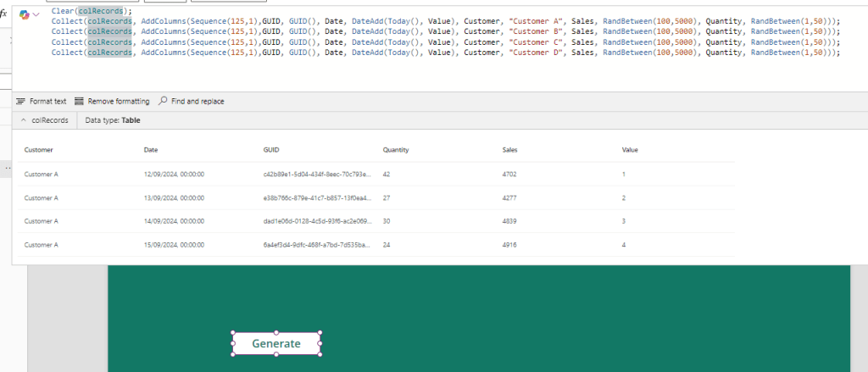This screenshot has width=868, height=372.
Task: Open Find and replace
Action: pos(192,101)
